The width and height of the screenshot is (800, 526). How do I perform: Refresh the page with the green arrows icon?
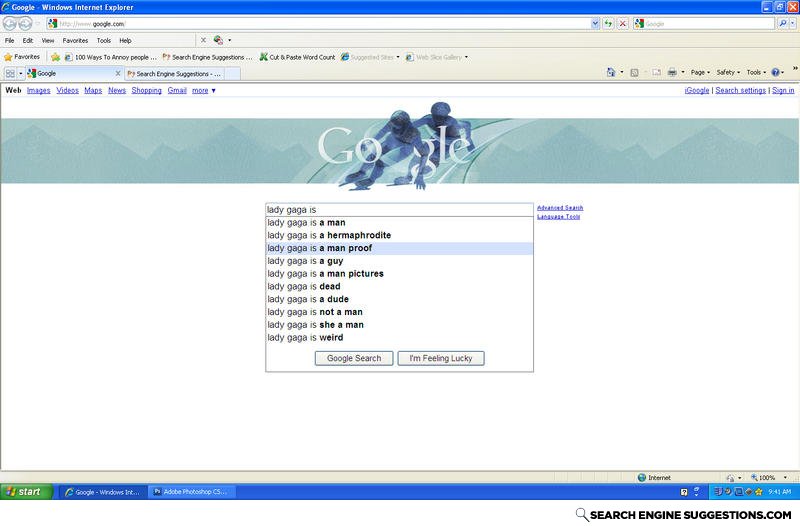pyautogui.click(x=608, y=23)
